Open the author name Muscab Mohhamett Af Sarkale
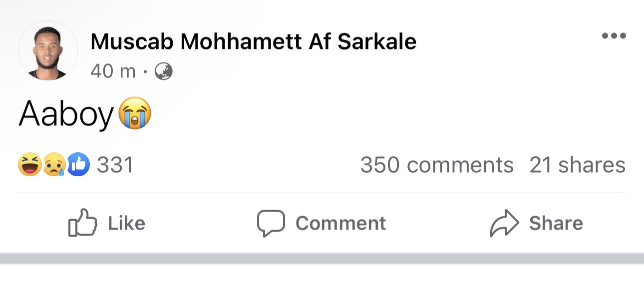The height and width of the screenshot is (282, 644). pyautogui.click(x=253, y=42)
